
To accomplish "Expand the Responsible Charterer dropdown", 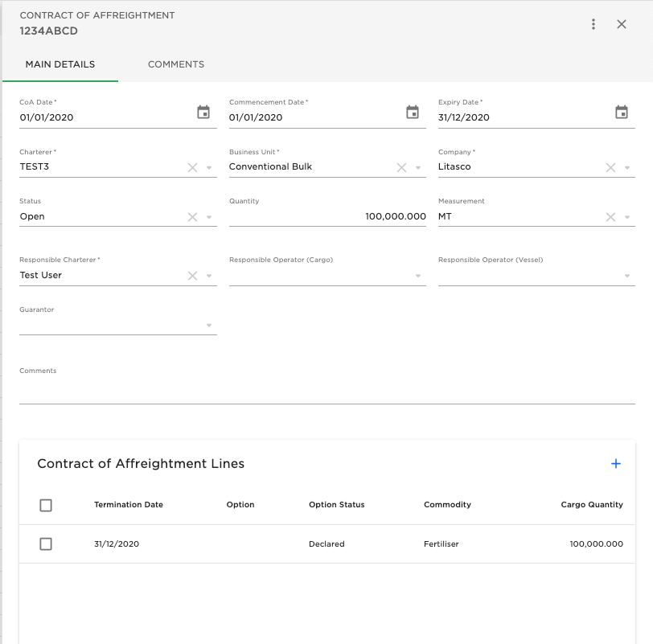I will (x=209, y=276).
